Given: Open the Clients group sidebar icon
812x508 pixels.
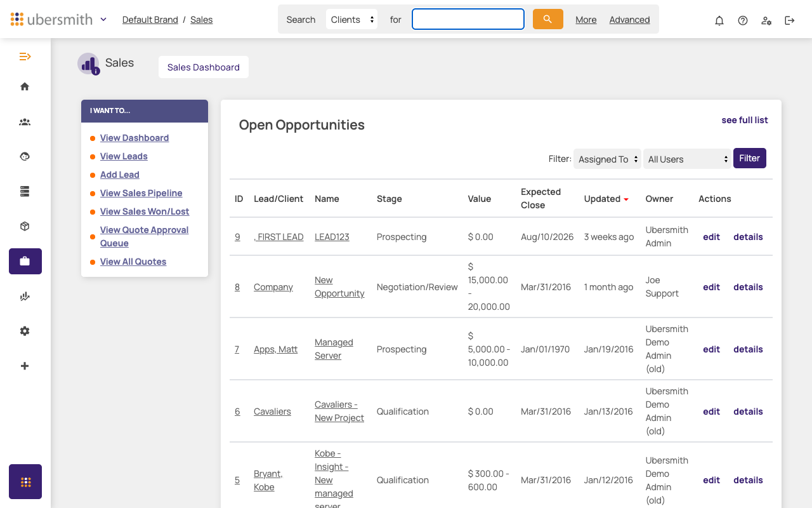Looking at the screenshot, I should click(25, 122).
